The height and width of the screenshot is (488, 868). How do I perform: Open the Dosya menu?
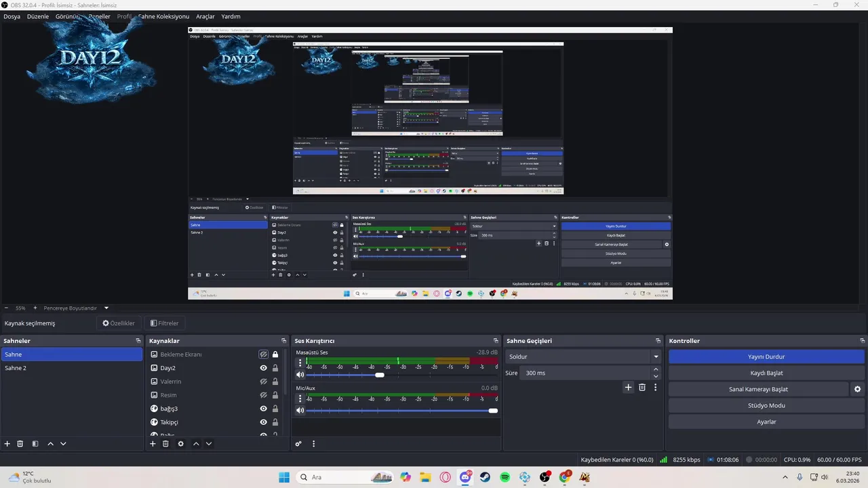coord(12,16)
